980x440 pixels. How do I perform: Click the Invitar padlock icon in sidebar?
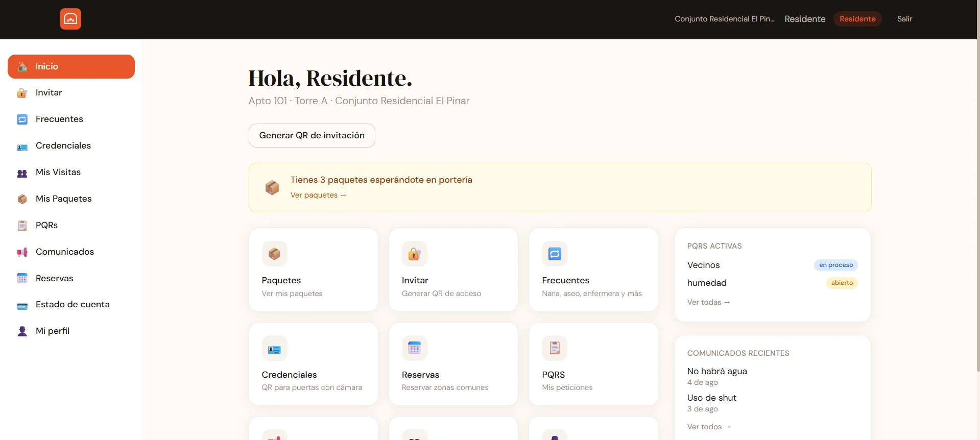(22, 93)
